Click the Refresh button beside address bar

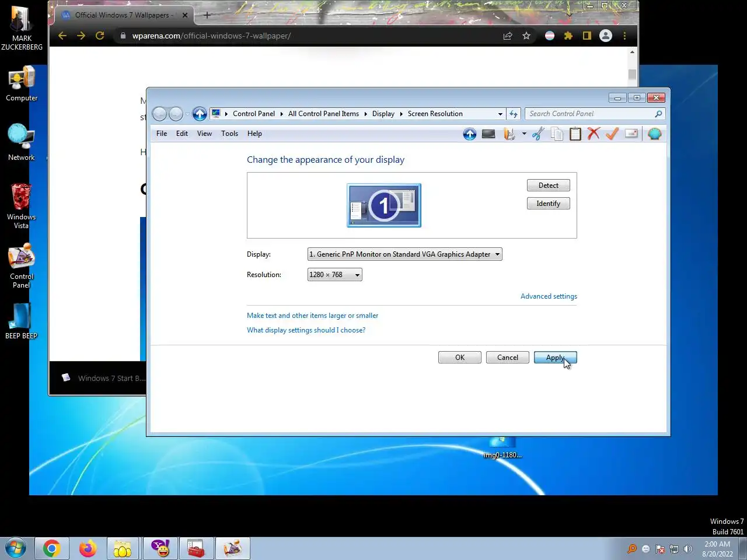pos(514,114)
